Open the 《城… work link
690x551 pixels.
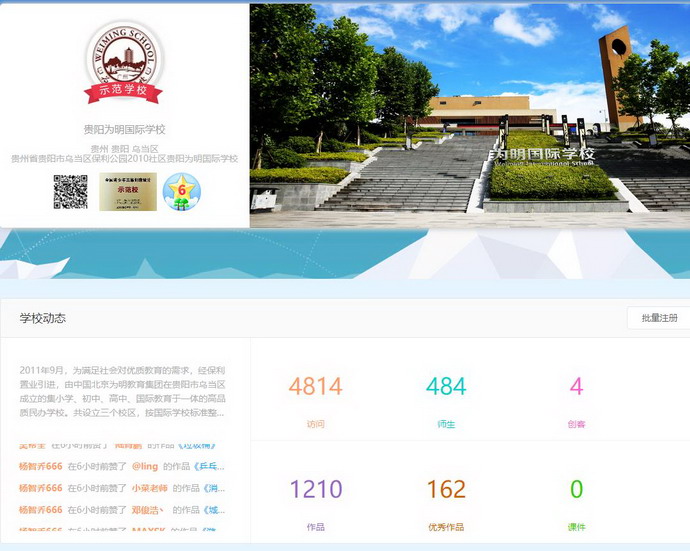(x=214, y=510)
